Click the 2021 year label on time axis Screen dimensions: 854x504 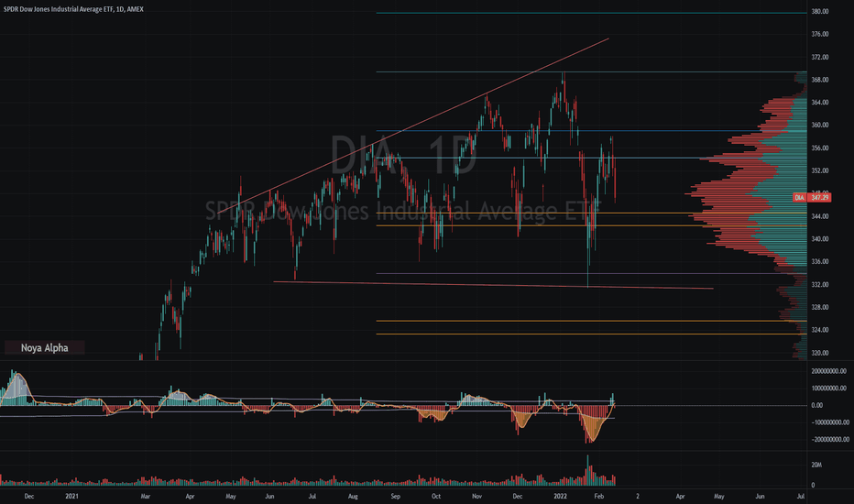point(71,497)
